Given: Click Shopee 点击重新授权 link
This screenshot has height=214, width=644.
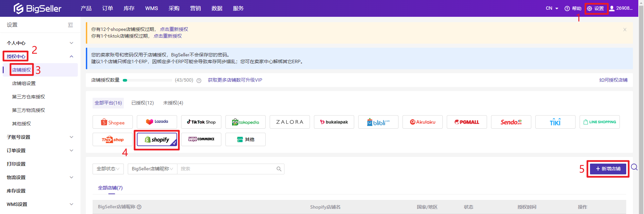Looking at the screenshot, I should coord(174,29).
